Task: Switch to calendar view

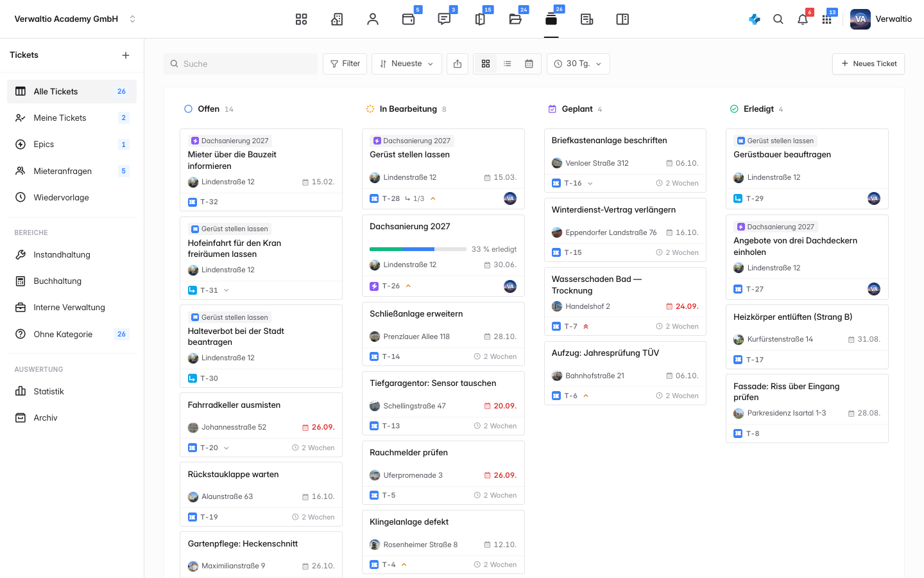Action: (529, 64)
